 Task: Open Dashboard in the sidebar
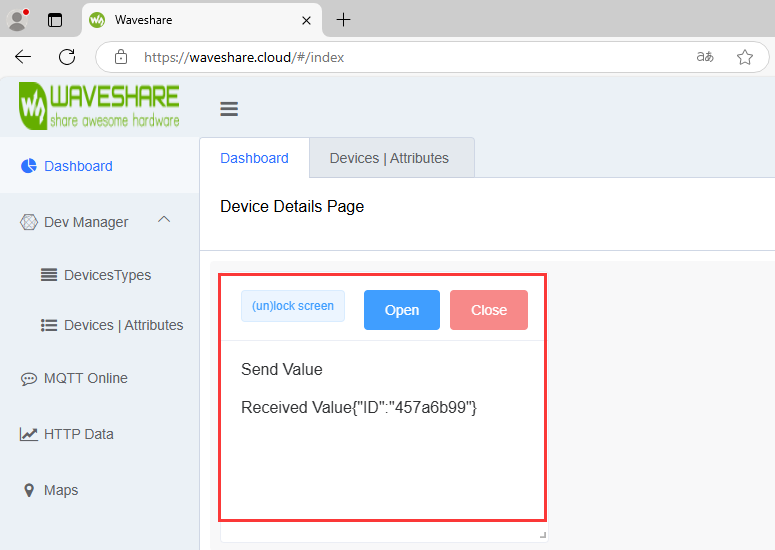point(78,166)
